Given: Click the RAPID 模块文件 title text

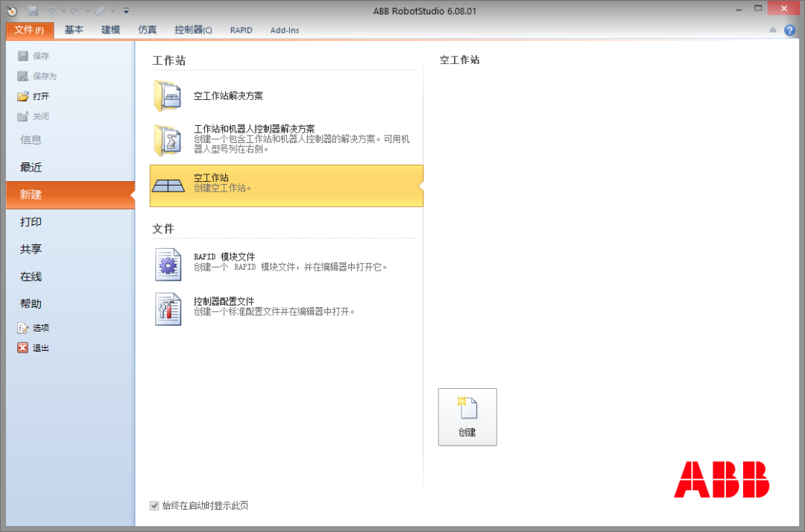Looking at the screenshot, I should (224, 256).
